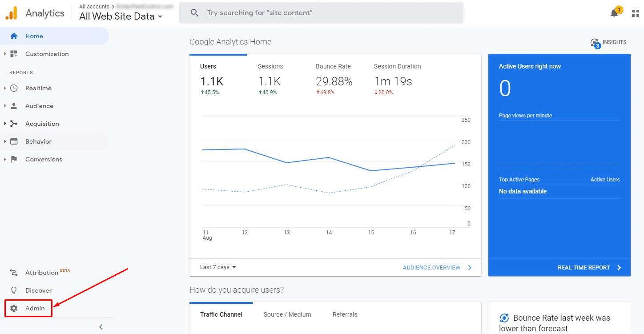Expand the Conversions reports

click(x=5, y=159)
